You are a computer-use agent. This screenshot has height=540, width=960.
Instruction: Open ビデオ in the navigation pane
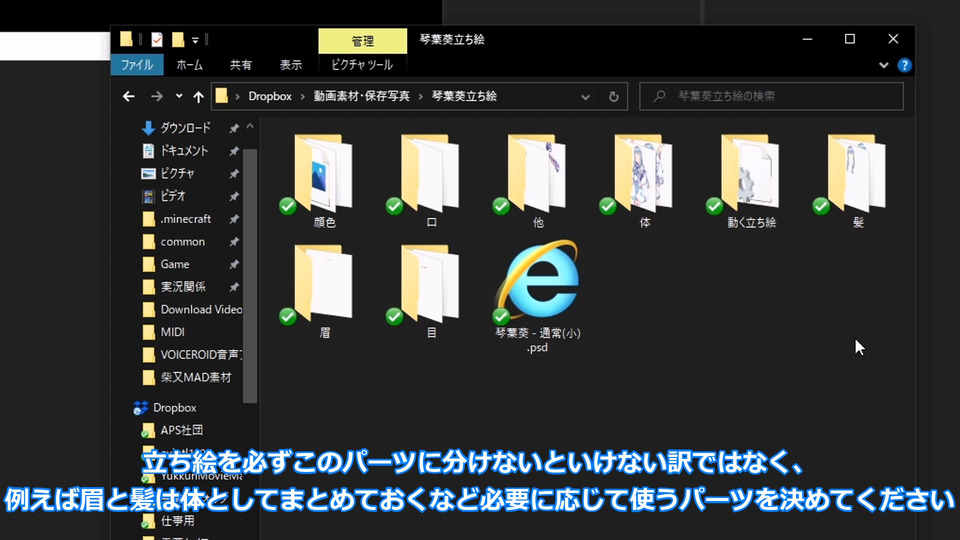[173, 196]
